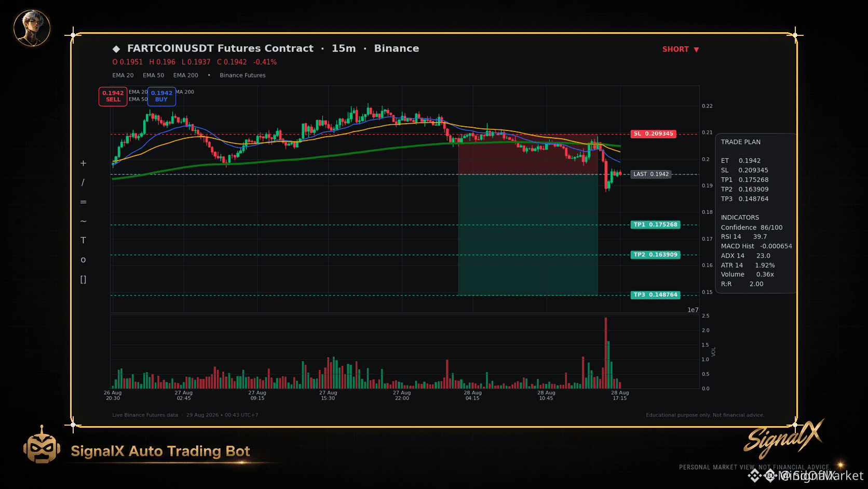Click the FARTCOINUSDT Futures Contract title

coord(220,48)
